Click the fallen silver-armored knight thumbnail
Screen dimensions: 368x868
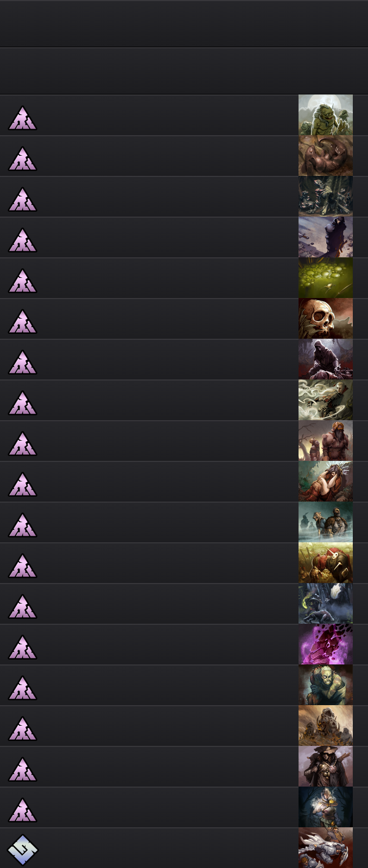[x=326, y=848]
